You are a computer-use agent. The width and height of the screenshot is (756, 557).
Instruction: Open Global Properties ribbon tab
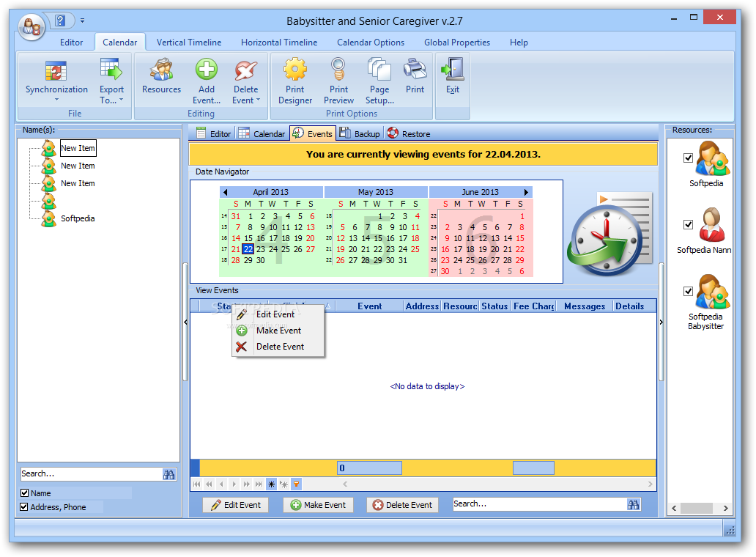pos(457,43)
